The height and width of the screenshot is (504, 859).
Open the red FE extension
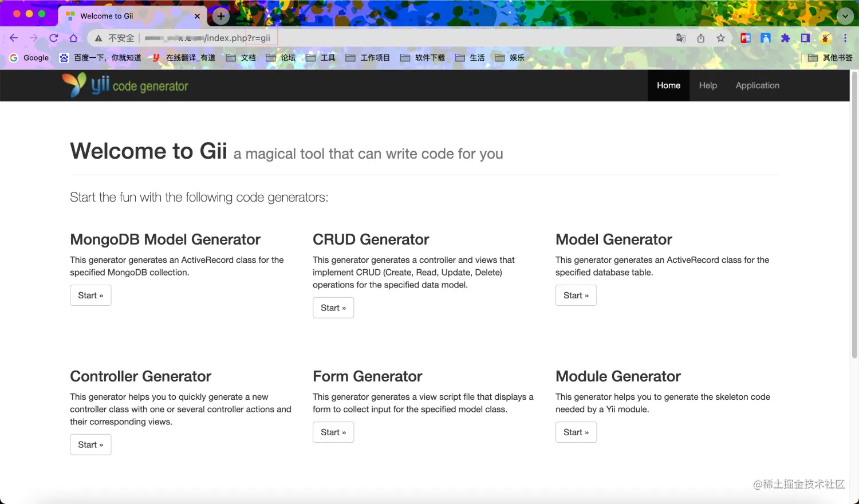746,38
